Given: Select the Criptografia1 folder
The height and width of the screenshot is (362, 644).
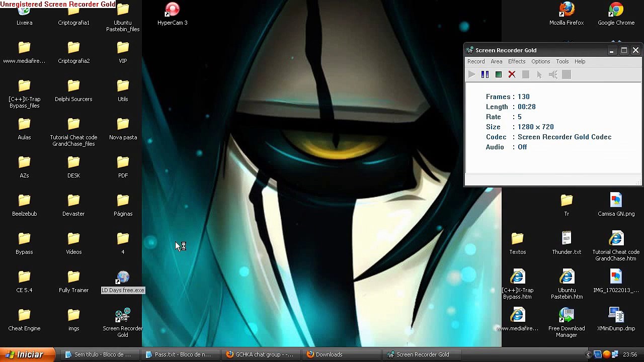Looking at the screenshot, I should (73, 15).
